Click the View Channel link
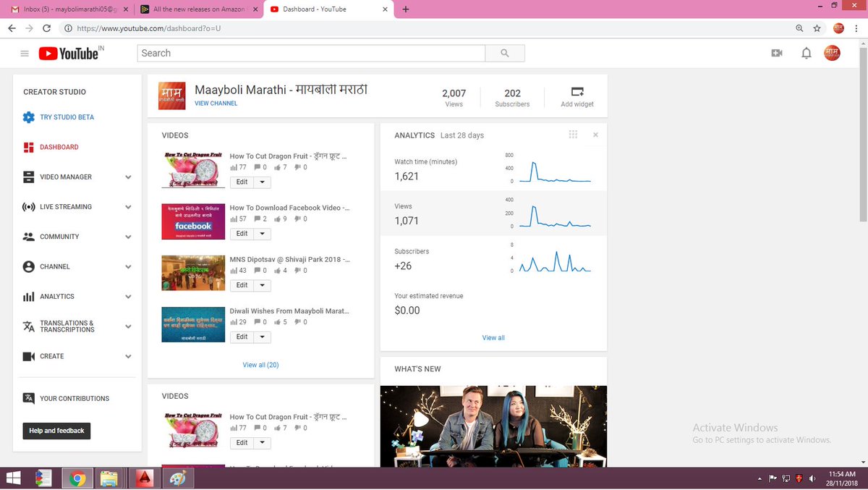The width and height of the screenshot is (868, 490). [216, 104]
